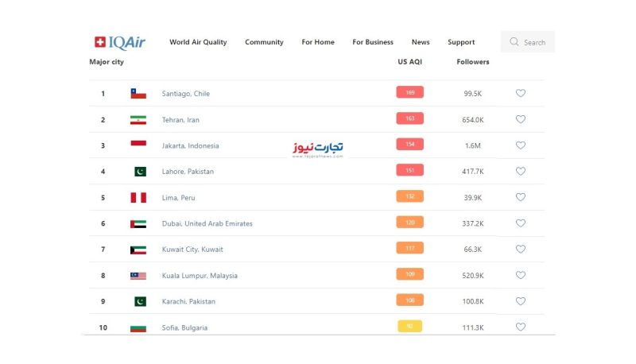Click the search magnifier icon
Screen dimensions: 636x364
[514, 42]
